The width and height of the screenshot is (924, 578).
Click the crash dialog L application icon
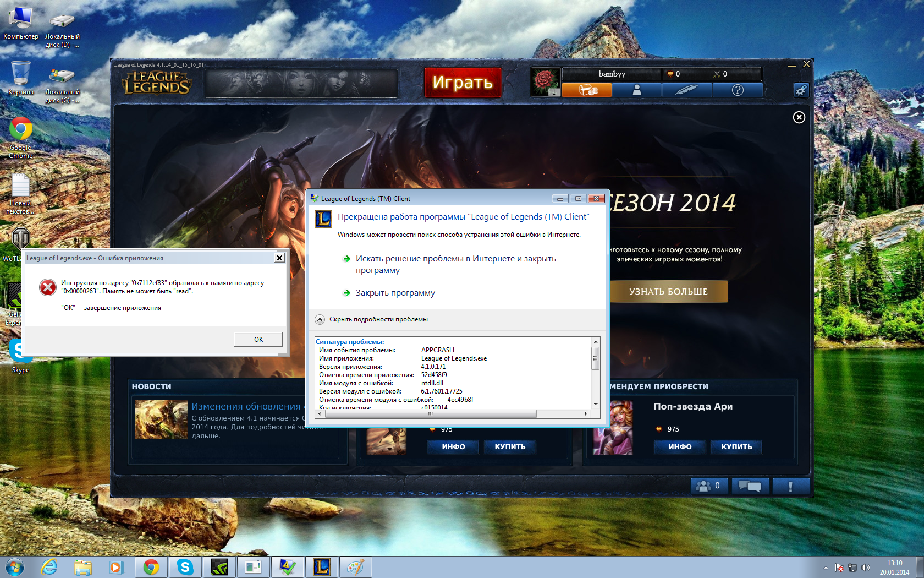[x=323, y=219]
